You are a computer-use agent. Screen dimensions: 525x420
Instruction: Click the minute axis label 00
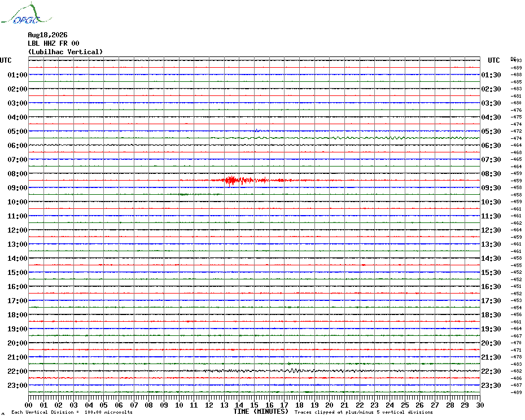point(28,405)
